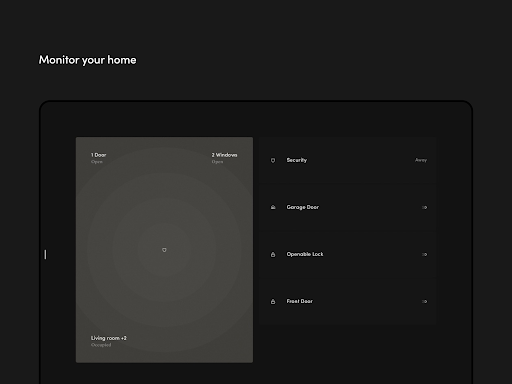Toggle the Openable Lock switch
512x384 pixels.
[424, 254]
